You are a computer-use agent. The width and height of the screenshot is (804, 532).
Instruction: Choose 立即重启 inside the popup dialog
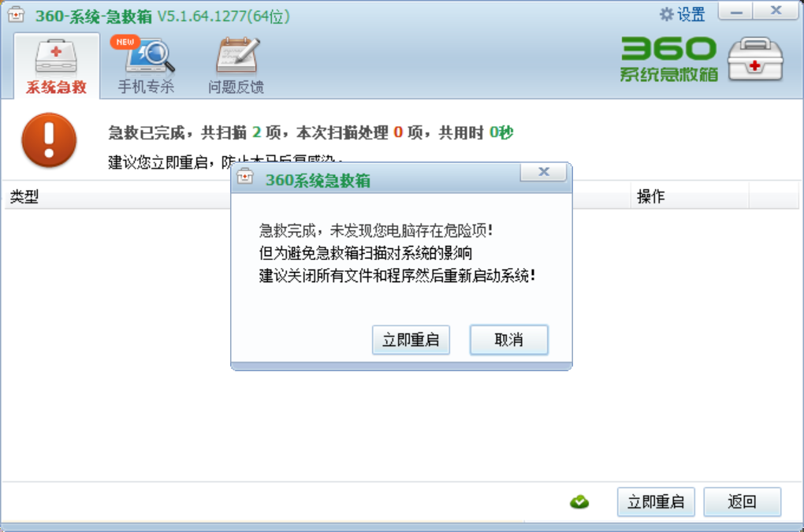411,340
